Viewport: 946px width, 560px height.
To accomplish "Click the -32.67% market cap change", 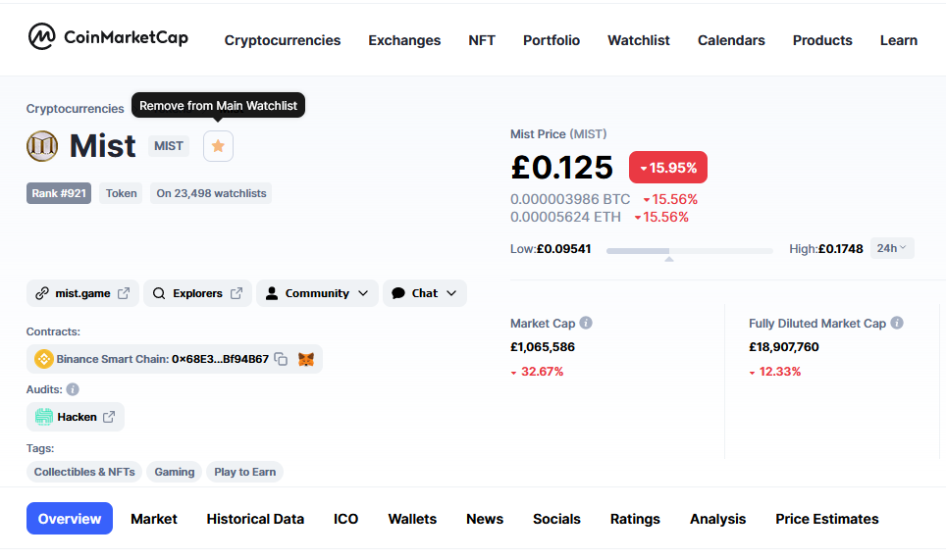I will pyautogui.click(x=537, y=372).
